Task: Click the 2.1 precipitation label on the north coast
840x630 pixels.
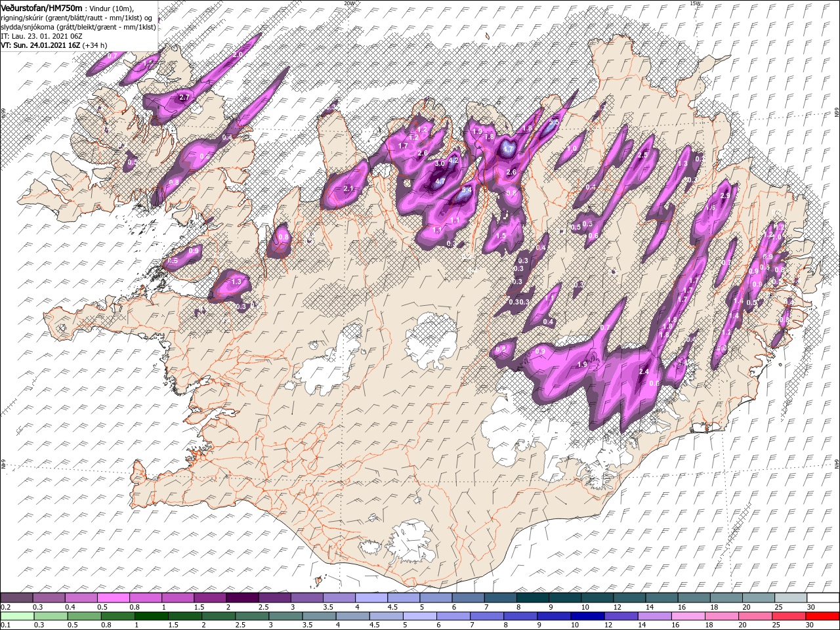Action: pyautogui.click(x=348, y=189)
